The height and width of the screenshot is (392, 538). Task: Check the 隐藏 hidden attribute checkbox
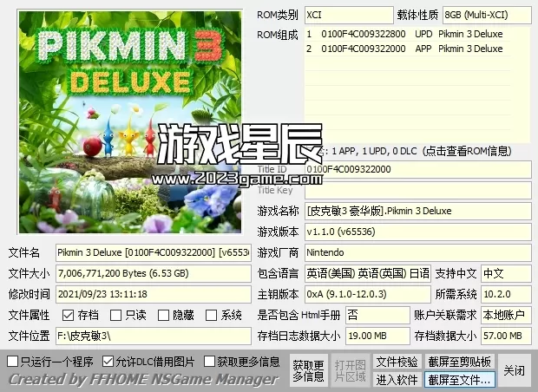[164, 316]
